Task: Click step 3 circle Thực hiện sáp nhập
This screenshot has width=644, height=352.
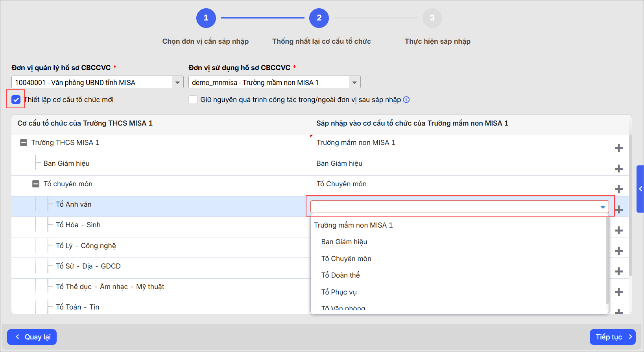Action: click(432, 18)
